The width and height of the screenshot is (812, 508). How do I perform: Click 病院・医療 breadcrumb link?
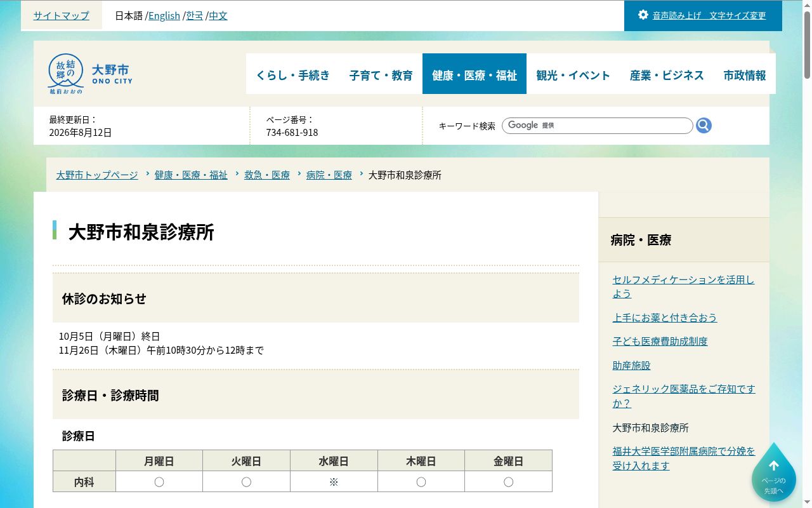click(x=329, y=175)
